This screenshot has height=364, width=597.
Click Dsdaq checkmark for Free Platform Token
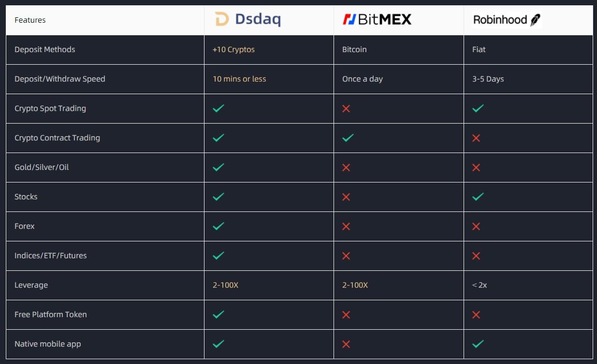point(218,315)
